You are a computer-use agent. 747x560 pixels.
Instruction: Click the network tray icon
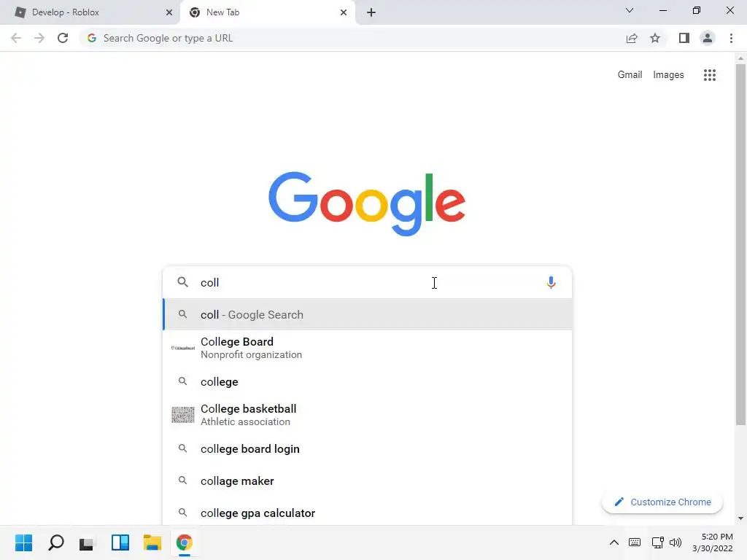pyautogui.click(x=658, y=542)
